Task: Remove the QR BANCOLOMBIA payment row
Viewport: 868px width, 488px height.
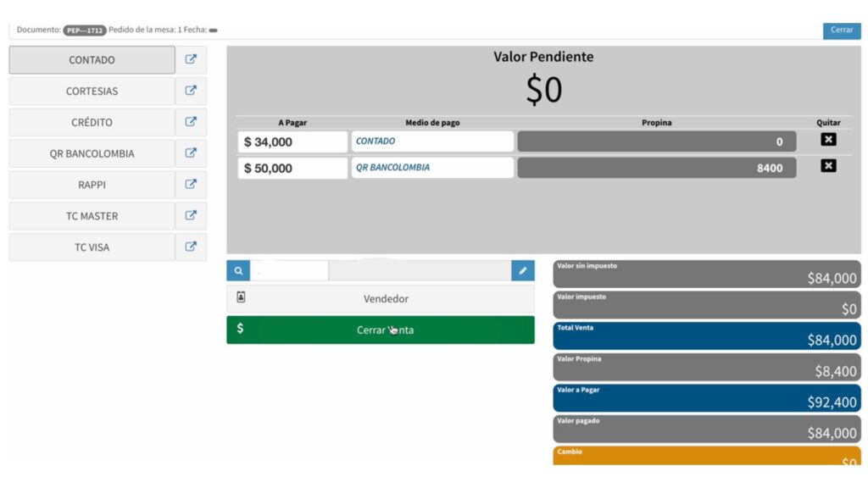Action: [828, 166]
